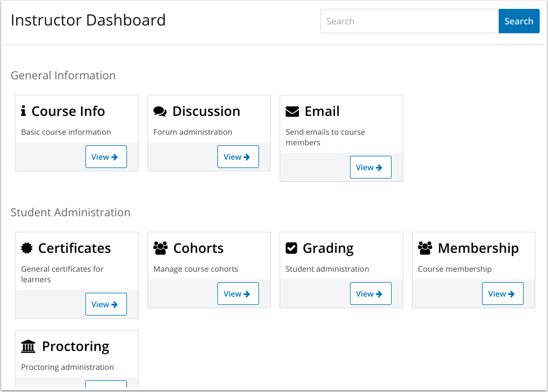The height and width of the screenshot is (392, 548).
Task: Open Cohorts management via its View button
Action: [238, 293]
